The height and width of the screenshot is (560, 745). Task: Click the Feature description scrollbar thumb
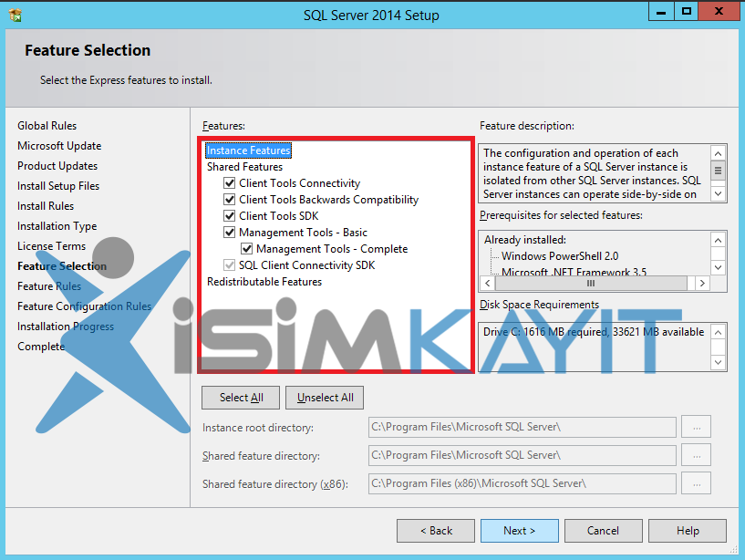coord(718,171)
